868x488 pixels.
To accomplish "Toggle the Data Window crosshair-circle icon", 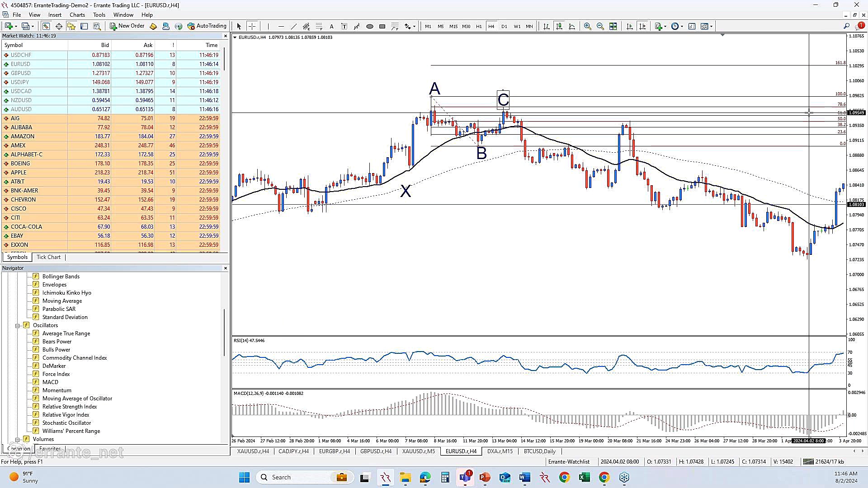I will [x=59, y=26].
